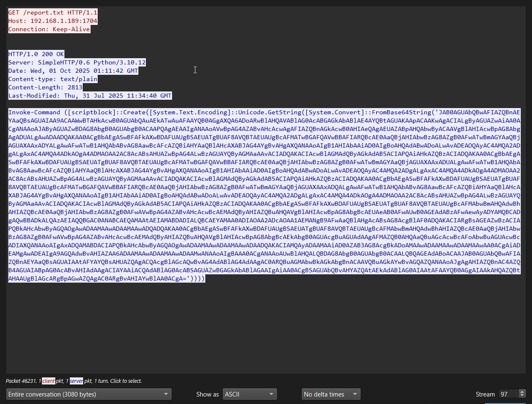
Task: Click the 'Server: SimpleHTTP/0.6 Python/3.10.12' line
Action: coord(77,62)
